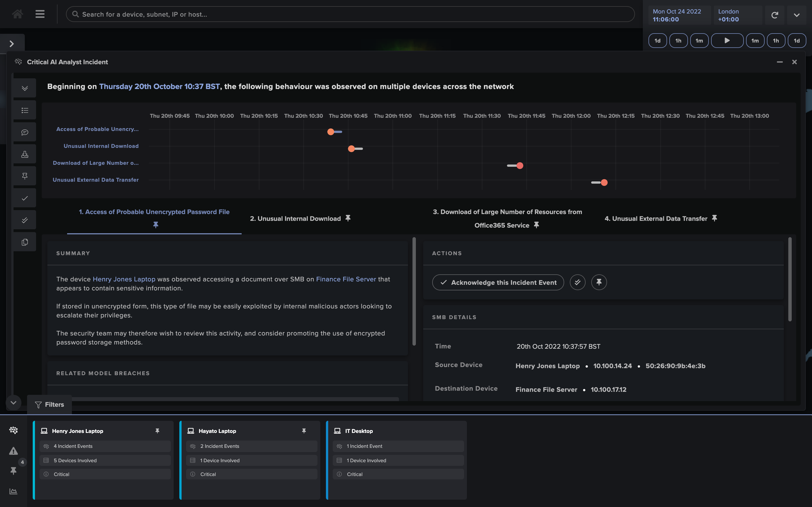Click the Henry Jones Laptop hyperlink in summary
Image resolution: width=812 pixels, height=507 pixels.
tap(124, 279)
